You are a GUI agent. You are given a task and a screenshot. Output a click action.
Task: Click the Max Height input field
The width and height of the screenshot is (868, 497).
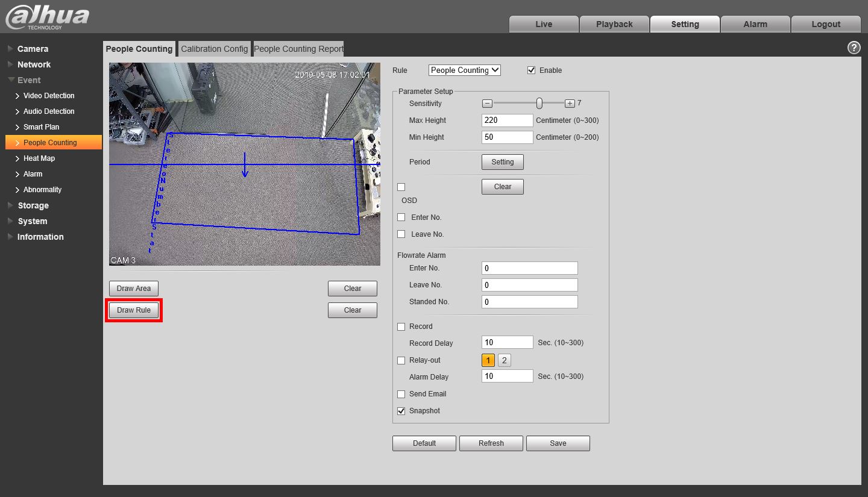(x=507, y=120)
